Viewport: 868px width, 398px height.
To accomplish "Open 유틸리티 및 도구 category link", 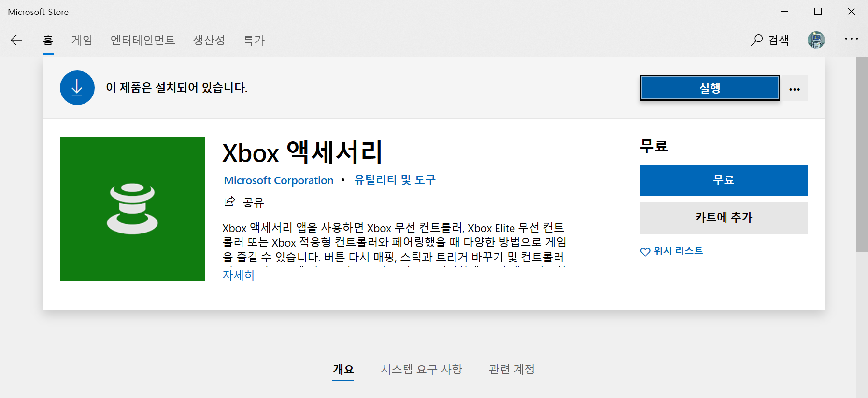I will coord(395,180).
